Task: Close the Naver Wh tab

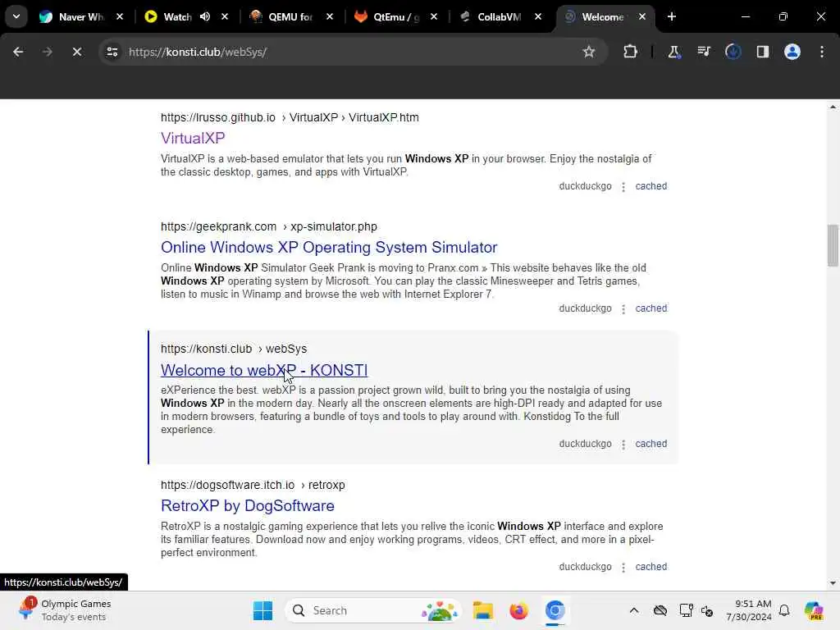Action: click(x=120, y=16)
